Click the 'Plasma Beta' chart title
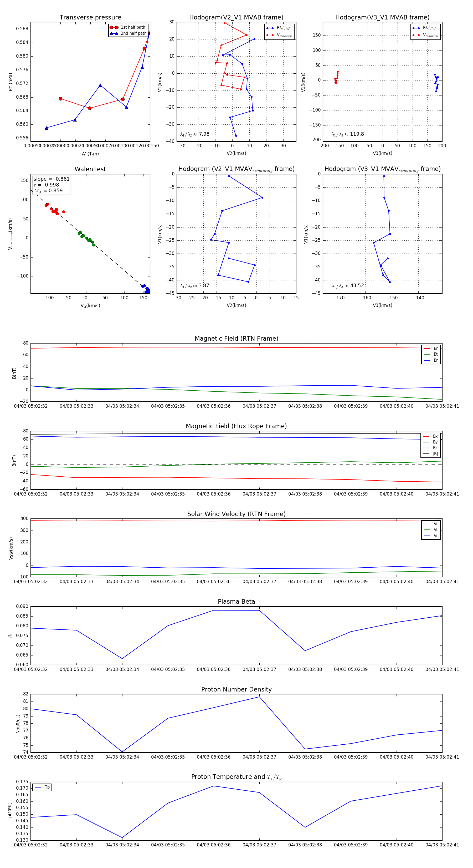 (x=236, y=602)
